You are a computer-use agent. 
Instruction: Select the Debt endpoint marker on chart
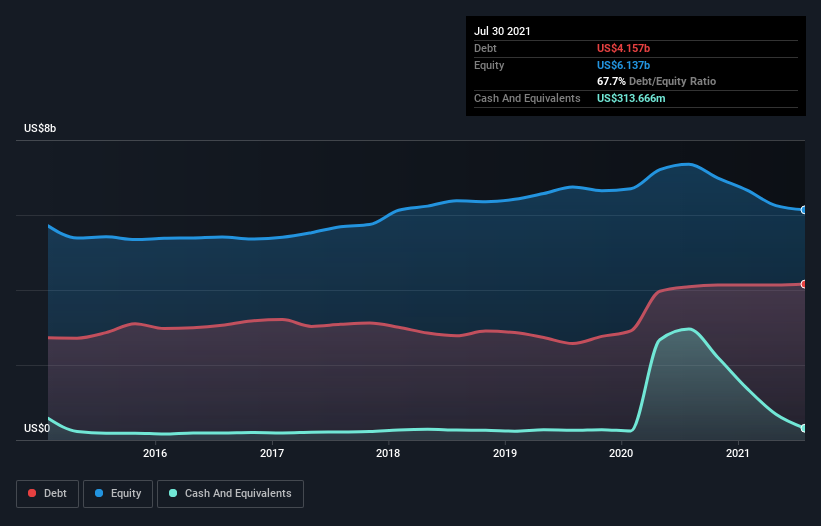pos(804,284)
